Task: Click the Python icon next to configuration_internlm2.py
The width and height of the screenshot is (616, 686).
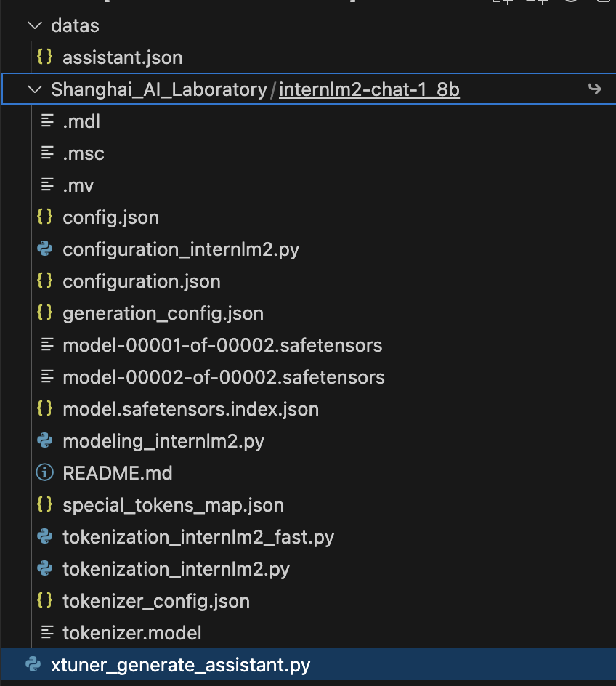Action: click(44, 249)
